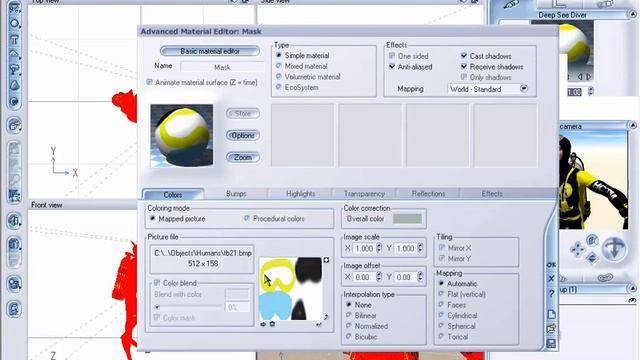Screen dimensions: 640x360
Task: Select Procedural colors coloring mode
Action: click(247, 218)
